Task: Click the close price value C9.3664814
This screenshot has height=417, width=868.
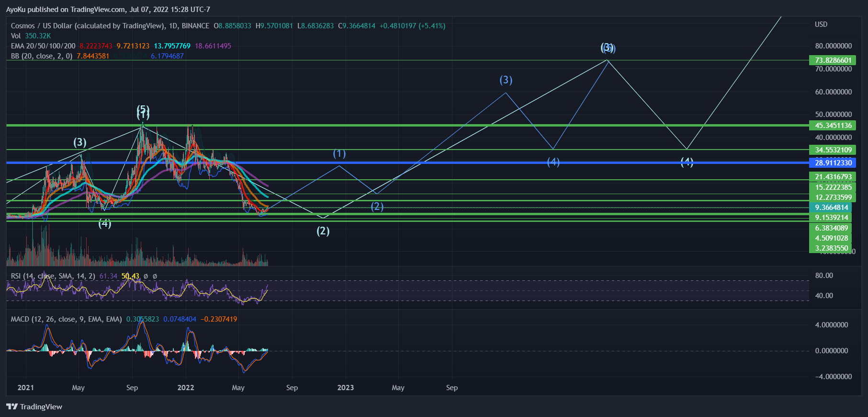Action: click(x=357, y=26)
